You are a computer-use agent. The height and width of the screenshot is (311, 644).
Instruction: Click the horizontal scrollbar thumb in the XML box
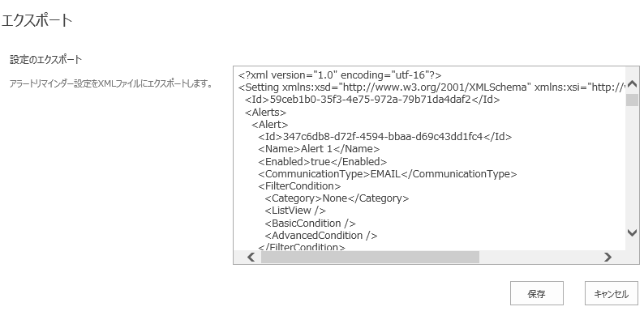[x=370, y=258]
